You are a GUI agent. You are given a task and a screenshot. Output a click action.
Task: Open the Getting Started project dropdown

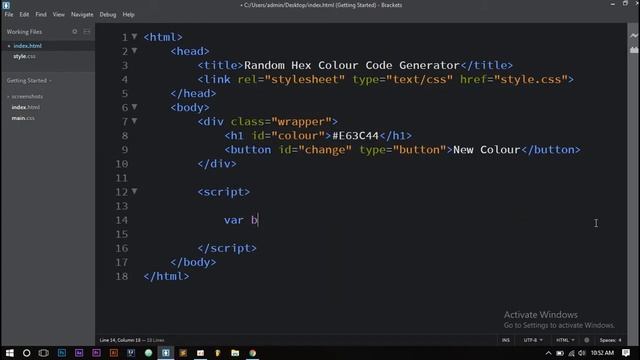pyautogui.click(x=29, y=80)
